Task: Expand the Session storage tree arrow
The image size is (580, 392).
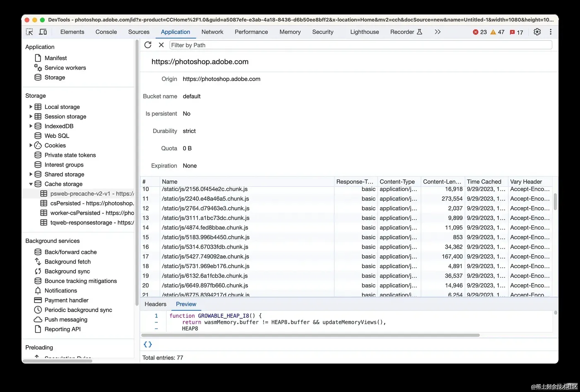Action: coord(31,116)
